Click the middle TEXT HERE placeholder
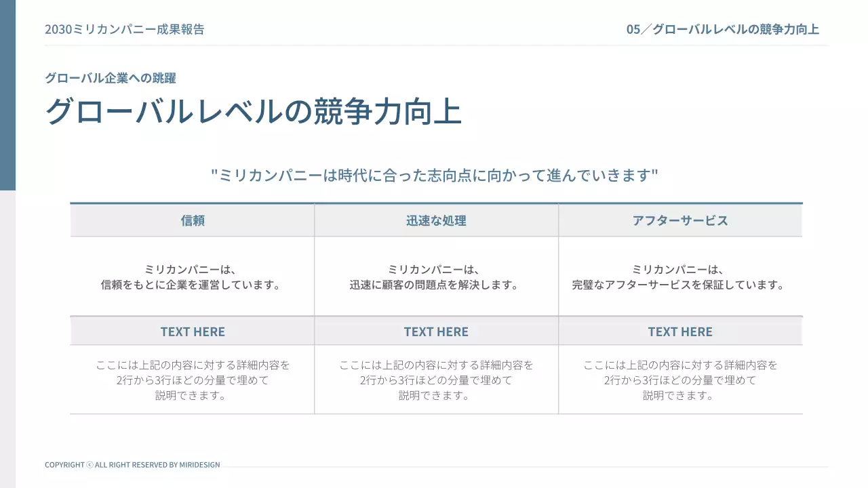The width and height of the screenshot is (868, 488). tap(436, 331)
